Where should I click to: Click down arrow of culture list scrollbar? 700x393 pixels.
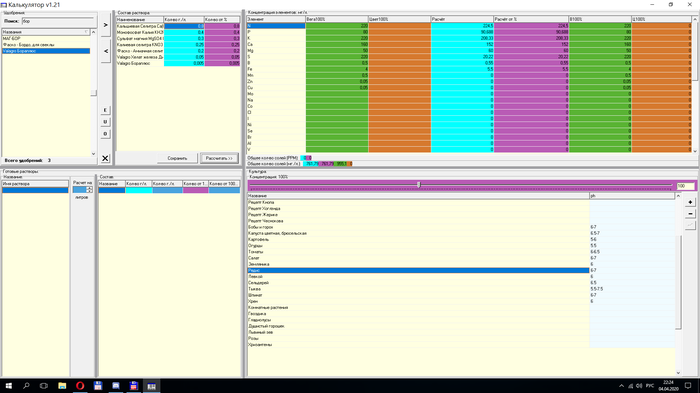coord(678,373)
